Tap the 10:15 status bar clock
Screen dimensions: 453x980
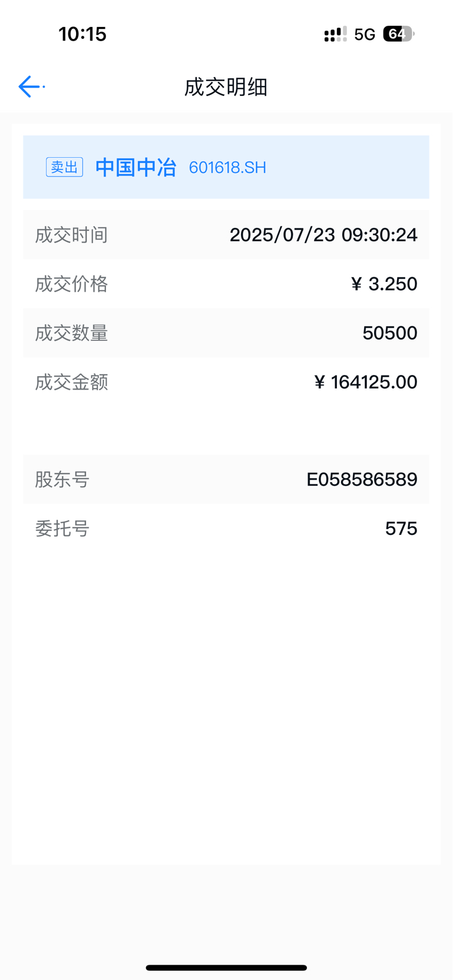[x=82, y=34]
